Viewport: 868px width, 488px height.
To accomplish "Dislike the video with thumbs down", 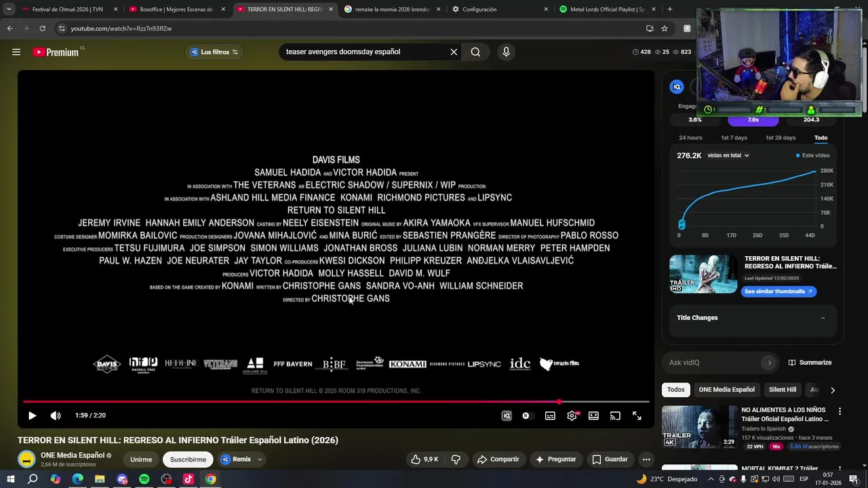I will coord(456,460).
